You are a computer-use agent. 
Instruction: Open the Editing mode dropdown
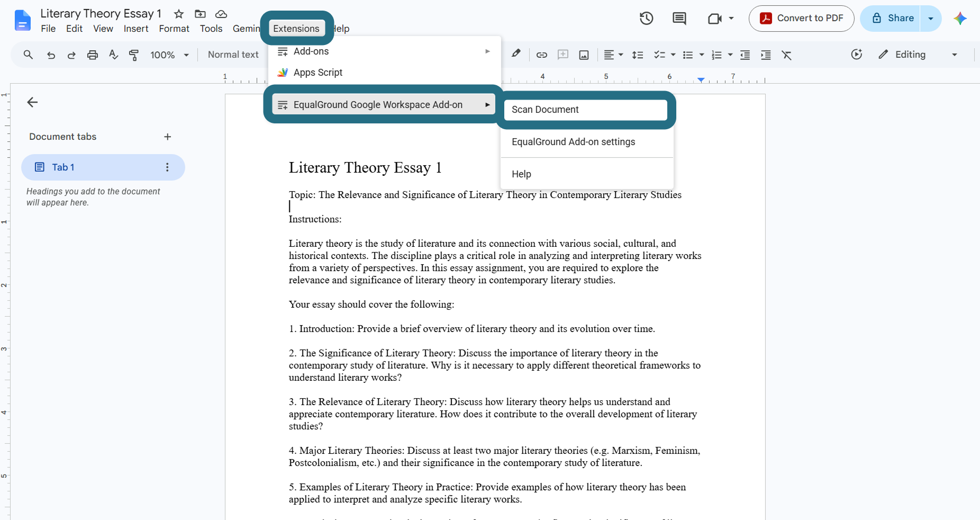click(x=918, y=55)
